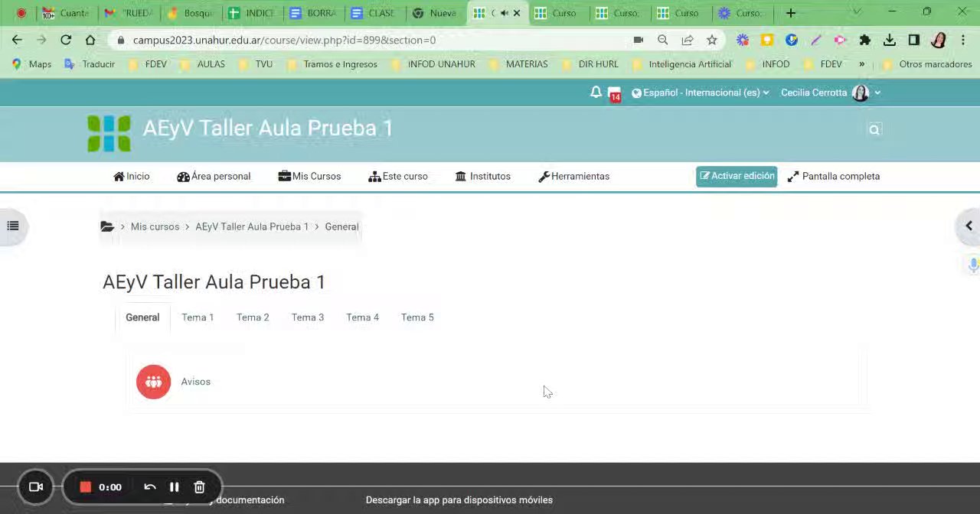Click the UNAHUR site logo
This screenshot has width=980, height=514.
[x=109, y=133]
